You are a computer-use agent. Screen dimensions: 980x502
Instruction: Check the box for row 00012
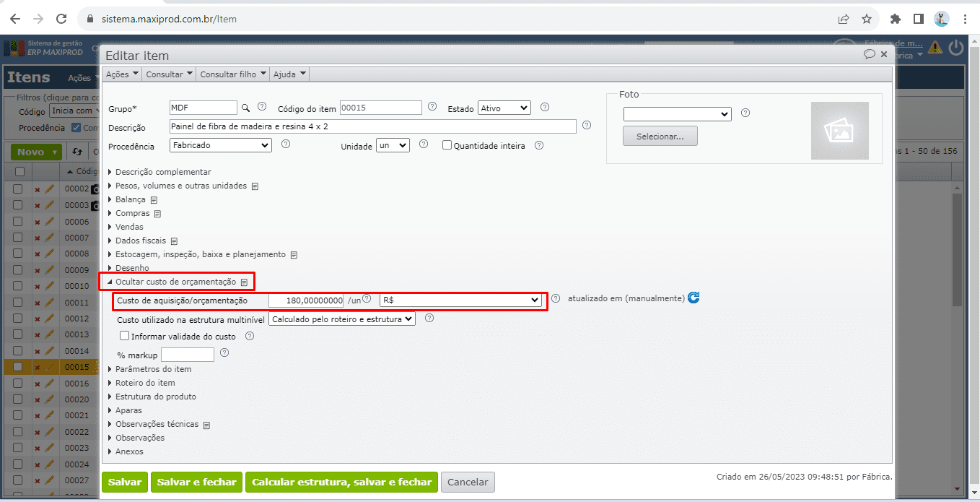pyautogui.click(x=19, y=319)
